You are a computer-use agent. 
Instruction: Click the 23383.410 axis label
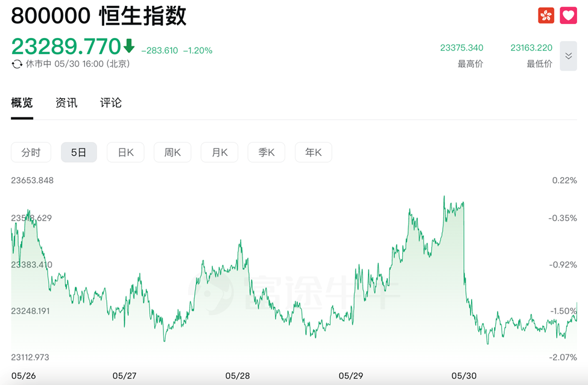31,264
